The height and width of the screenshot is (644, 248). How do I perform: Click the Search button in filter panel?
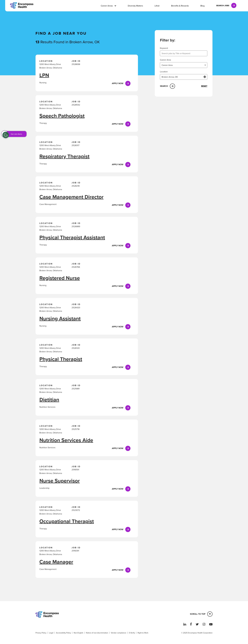pos(168,86)
